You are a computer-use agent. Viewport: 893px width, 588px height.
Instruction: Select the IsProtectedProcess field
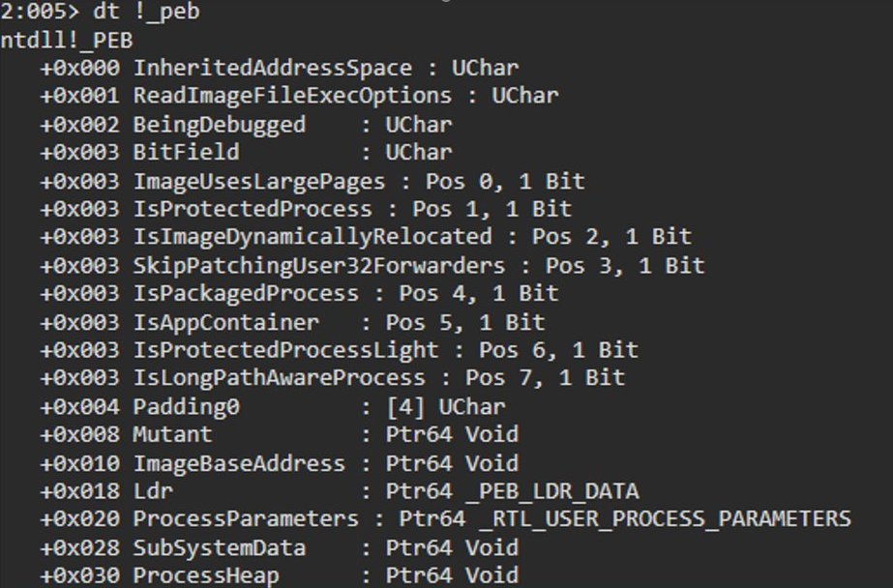[x=253, y=210]
